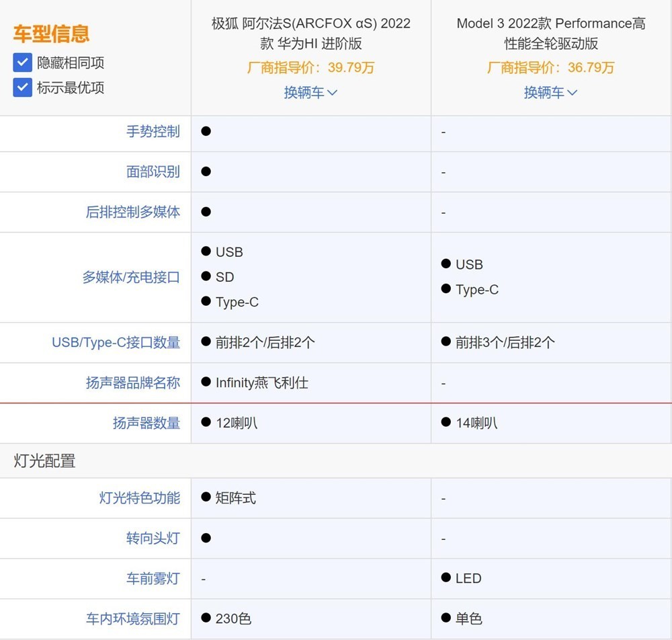The height and width of the screenshot is (640, 672).
Task: Open the 后排控制多媒体 row label
Action: pyautogui.click(x=133, y=212)
